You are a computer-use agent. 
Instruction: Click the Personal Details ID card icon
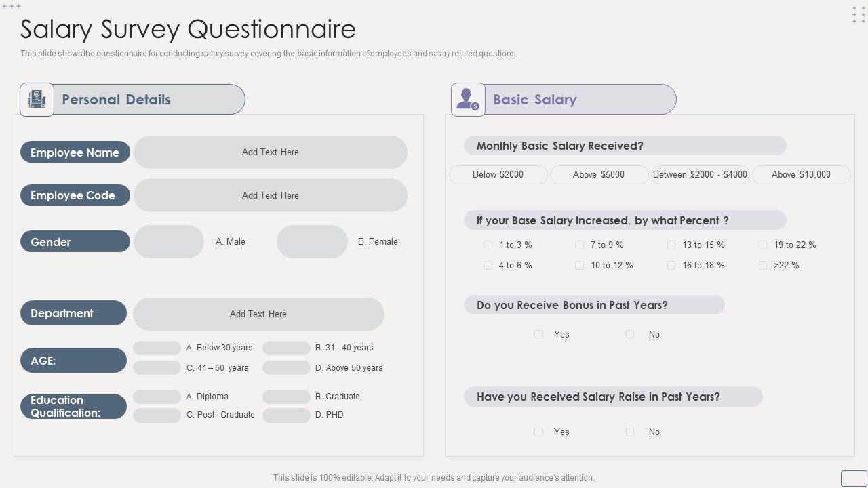click(37, 100)
